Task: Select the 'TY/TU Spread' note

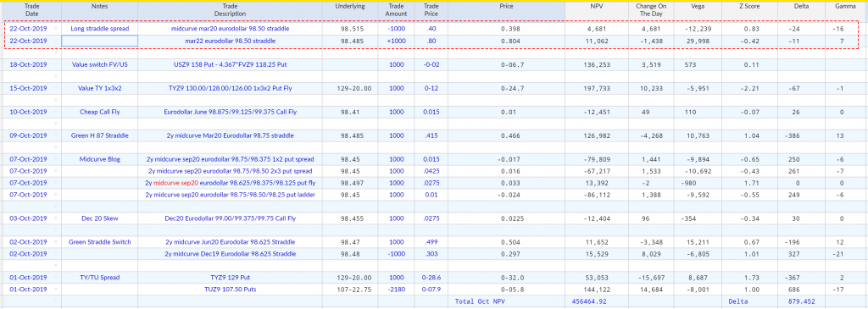Action: (100, 278)
